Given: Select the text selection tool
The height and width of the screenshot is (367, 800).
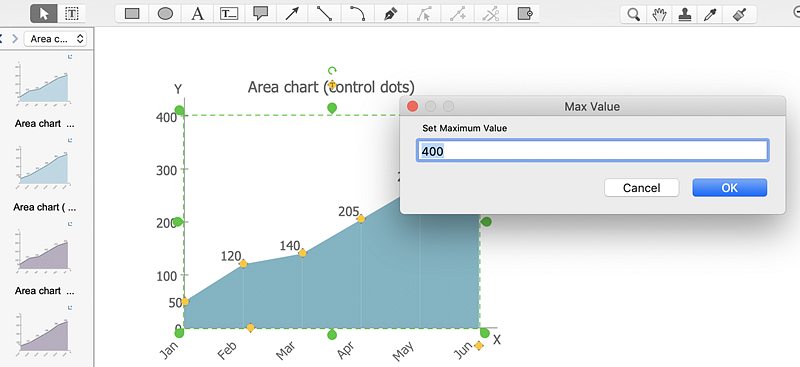Looking at the screenshot, I should click(x=72, y=14).
